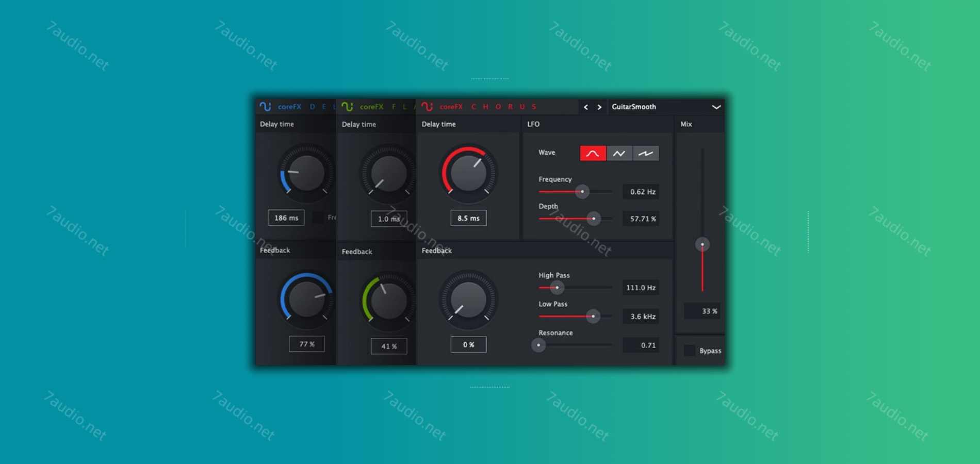Click the Delay plugin blue Delay time knob
The width and height of the screenshot is (980, 464).
[x=306, y=173]
